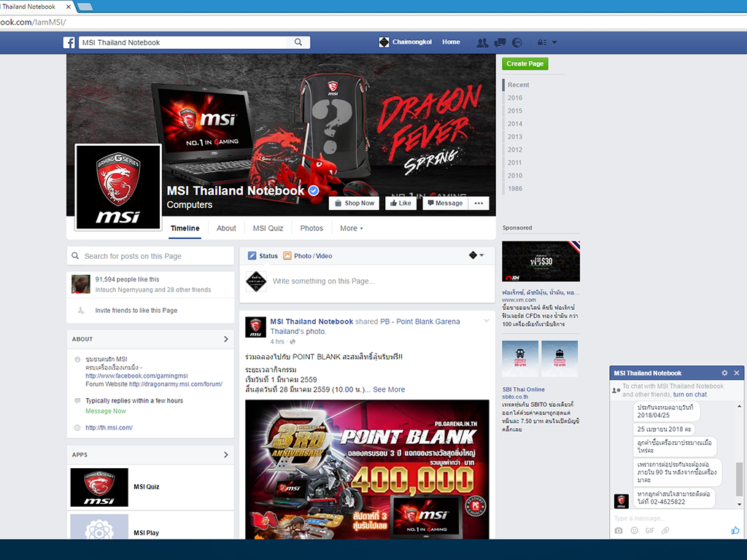Click the Type a message chat field

pyautogui.click(x=676, y=518)
